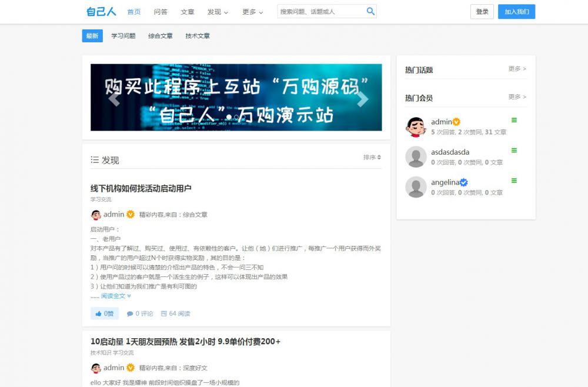588x387 pixels.
Task: Select the 最新 tab
Action: coord(92,36)
